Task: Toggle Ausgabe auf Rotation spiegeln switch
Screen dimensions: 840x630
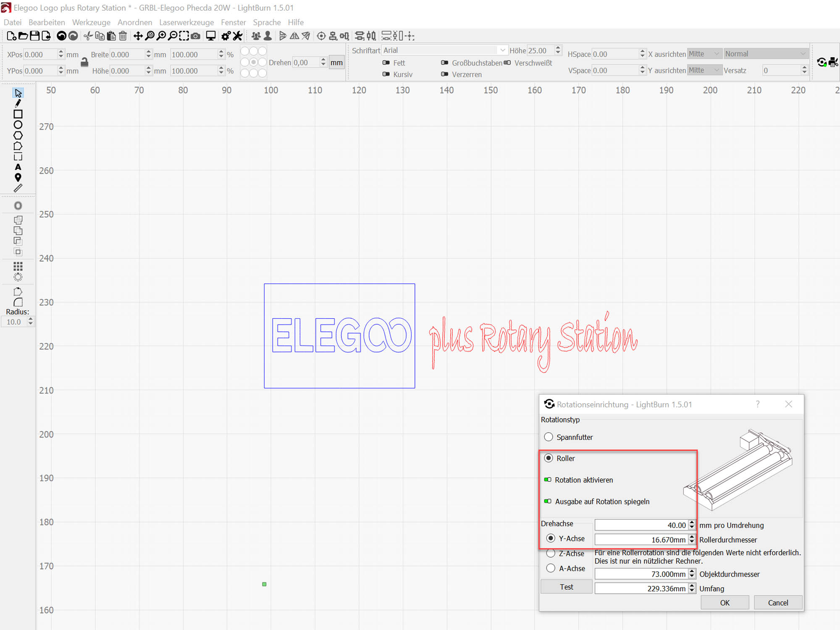Action: click(x=548, y=501)
